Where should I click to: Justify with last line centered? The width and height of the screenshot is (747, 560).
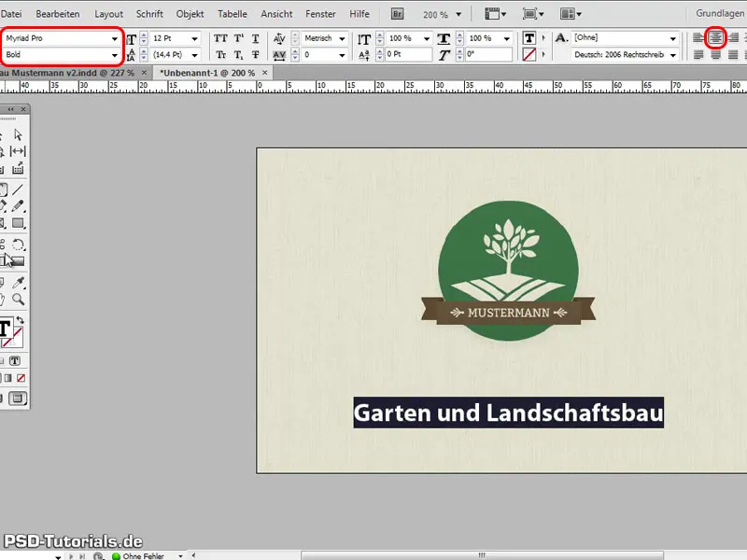(715, 55)
